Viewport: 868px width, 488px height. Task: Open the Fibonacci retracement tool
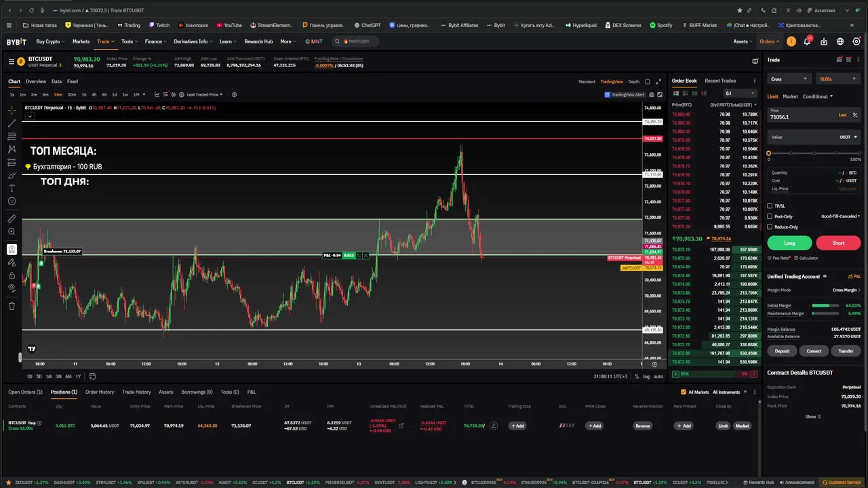12,136
